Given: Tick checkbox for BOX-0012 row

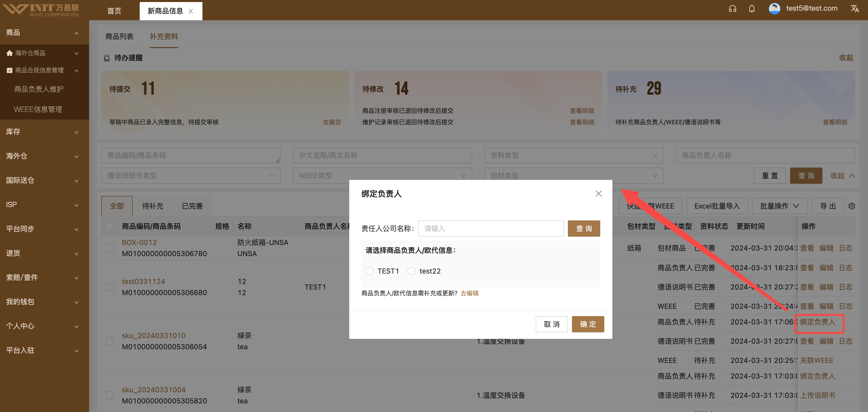Looking at the screenshot, I should 110,248.
